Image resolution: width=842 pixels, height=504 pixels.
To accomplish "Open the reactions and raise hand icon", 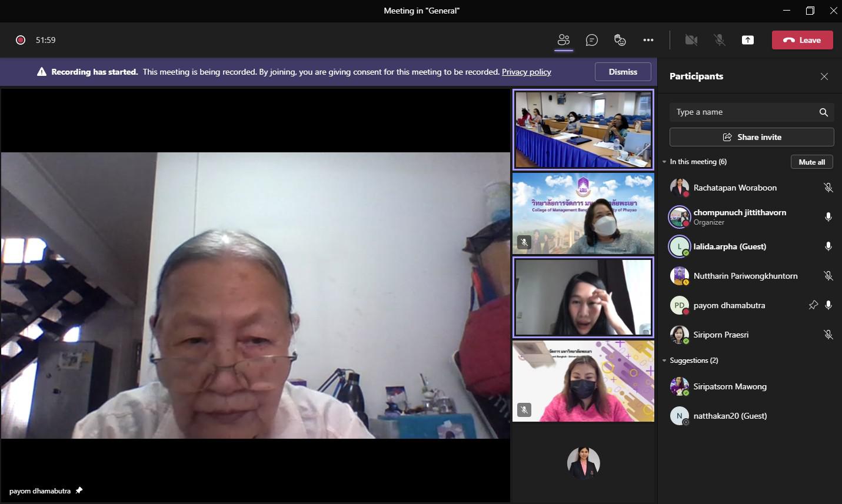I will point(620,40).
